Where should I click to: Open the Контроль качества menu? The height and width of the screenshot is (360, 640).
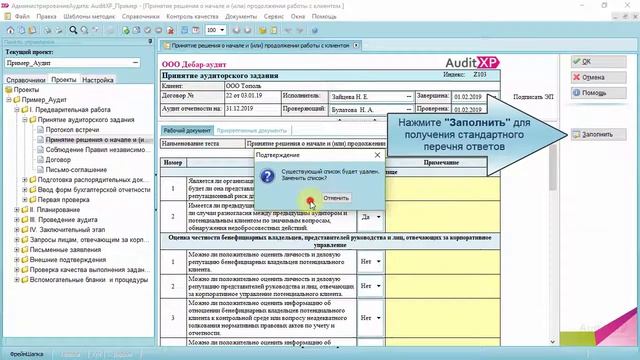click(x=192, y=17)
